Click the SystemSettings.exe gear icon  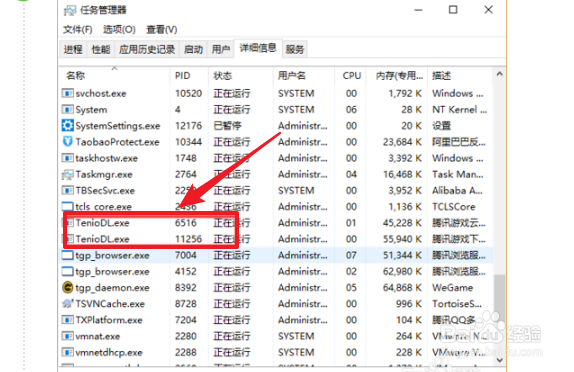click(67, 126)
